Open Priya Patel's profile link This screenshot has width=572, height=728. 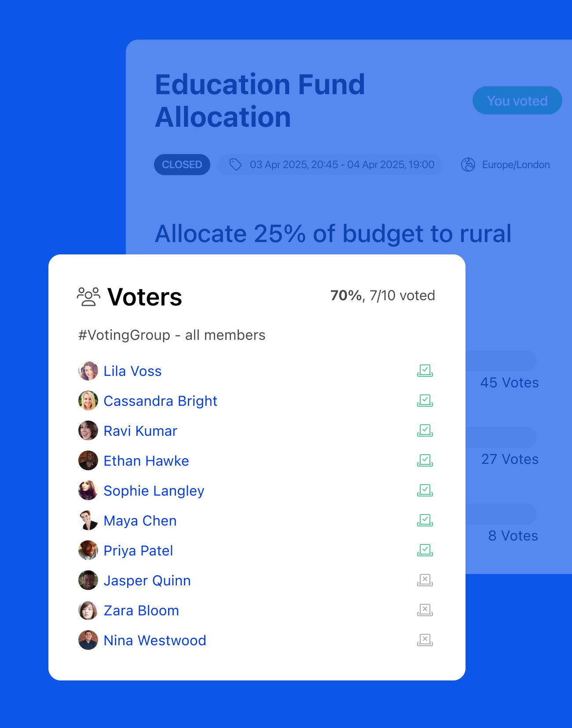[x=138, y=550]
